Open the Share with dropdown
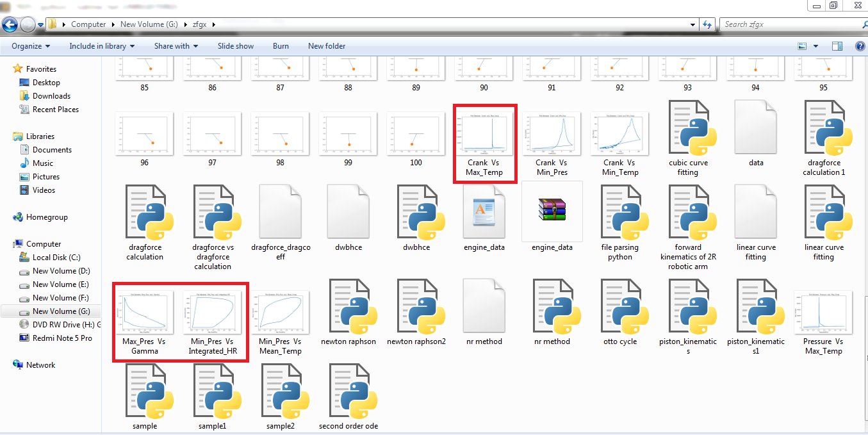 [176, 45]
